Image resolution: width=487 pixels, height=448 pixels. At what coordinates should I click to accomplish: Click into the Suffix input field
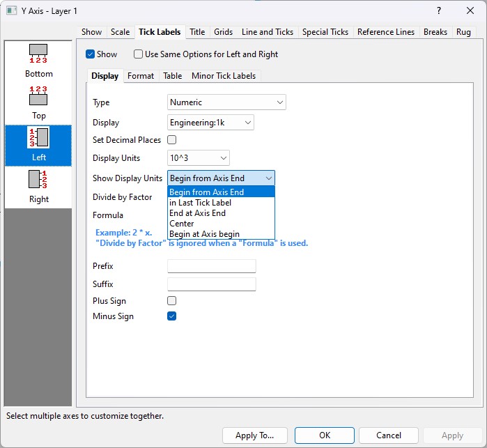pos(212,284)
